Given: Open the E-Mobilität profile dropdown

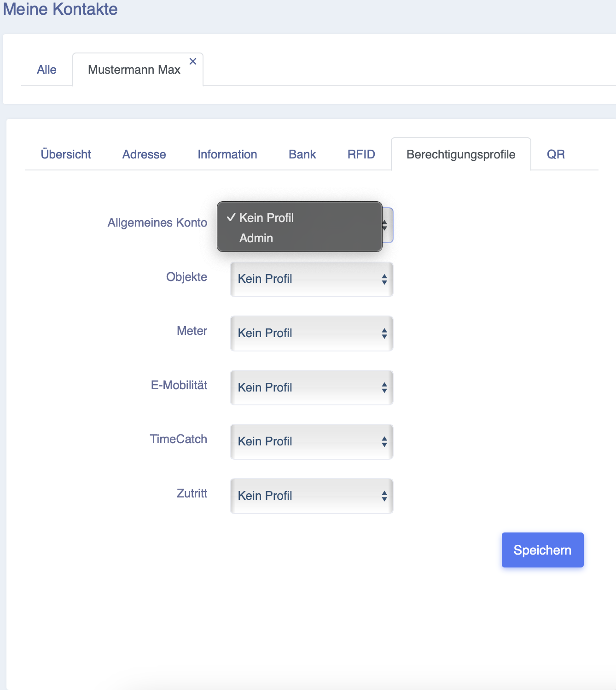Looking at the screenshot, I should point(312,387).
